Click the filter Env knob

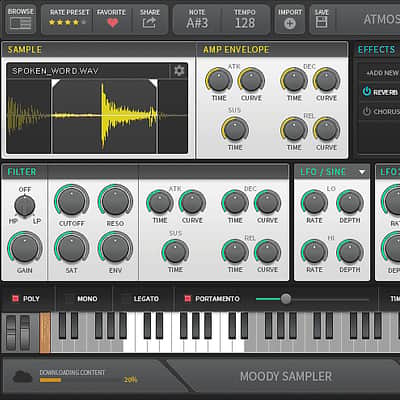[115, 248]
